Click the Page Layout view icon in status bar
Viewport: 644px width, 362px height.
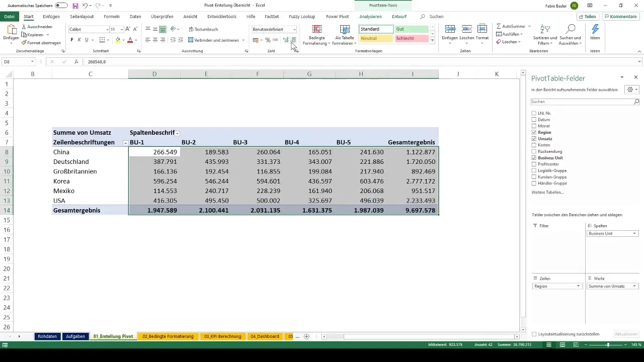coord(562,345)
